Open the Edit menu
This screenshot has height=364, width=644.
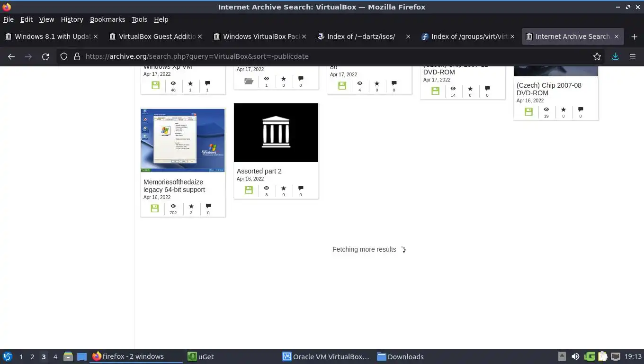27,19
